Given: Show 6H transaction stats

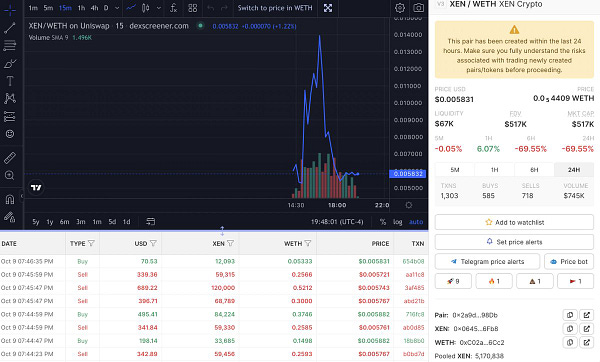Looking at the screenshot, I should 534,170.
